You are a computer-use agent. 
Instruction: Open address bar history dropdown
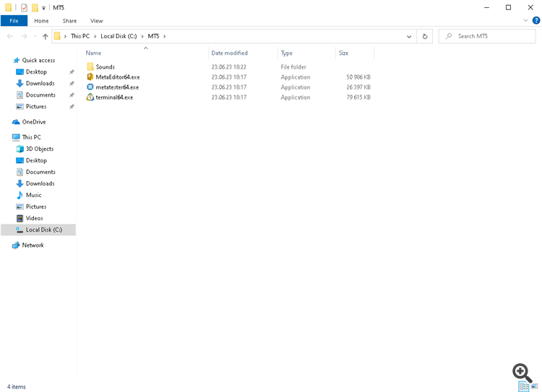click(x=409, y=36)
